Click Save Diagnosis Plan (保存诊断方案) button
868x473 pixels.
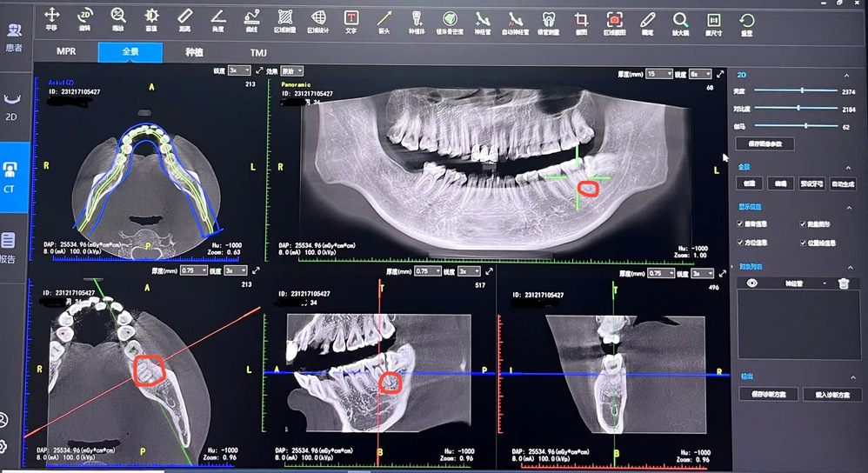[x=769, y=394]
